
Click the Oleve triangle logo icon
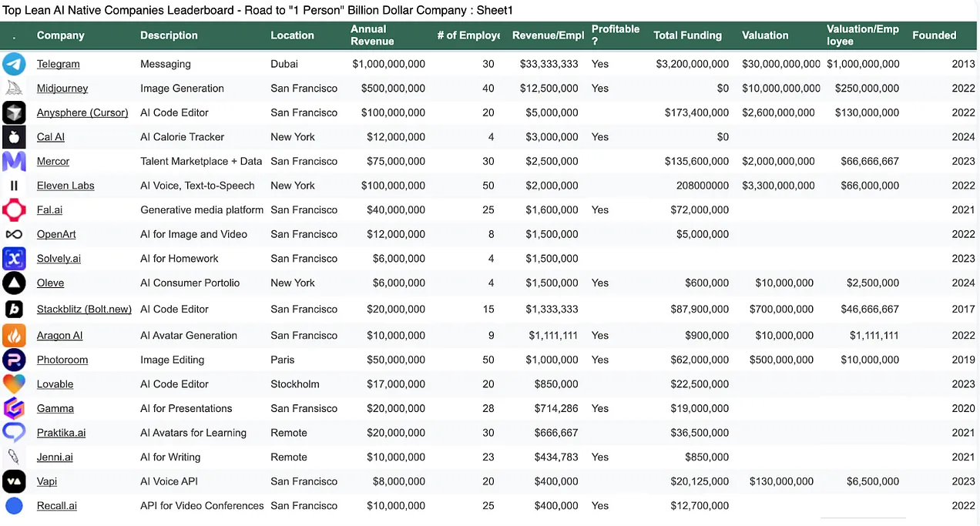point(14,283)
